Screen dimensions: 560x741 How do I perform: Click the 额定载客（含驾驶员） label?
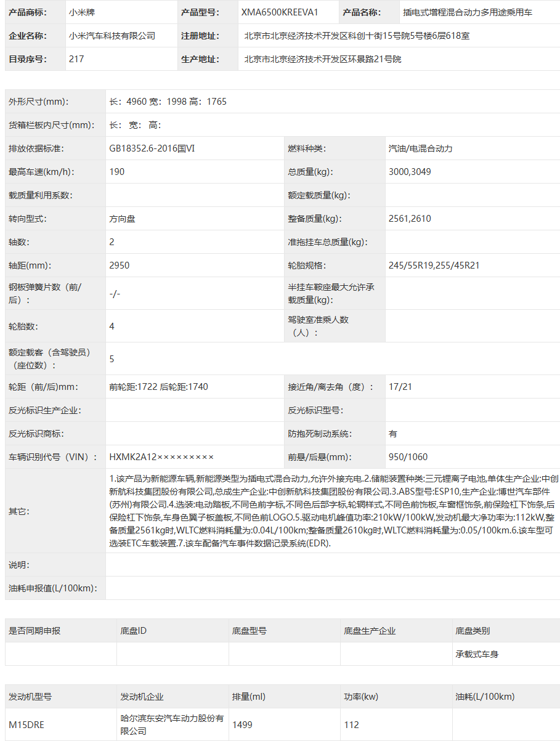click(x=49, y=358)
